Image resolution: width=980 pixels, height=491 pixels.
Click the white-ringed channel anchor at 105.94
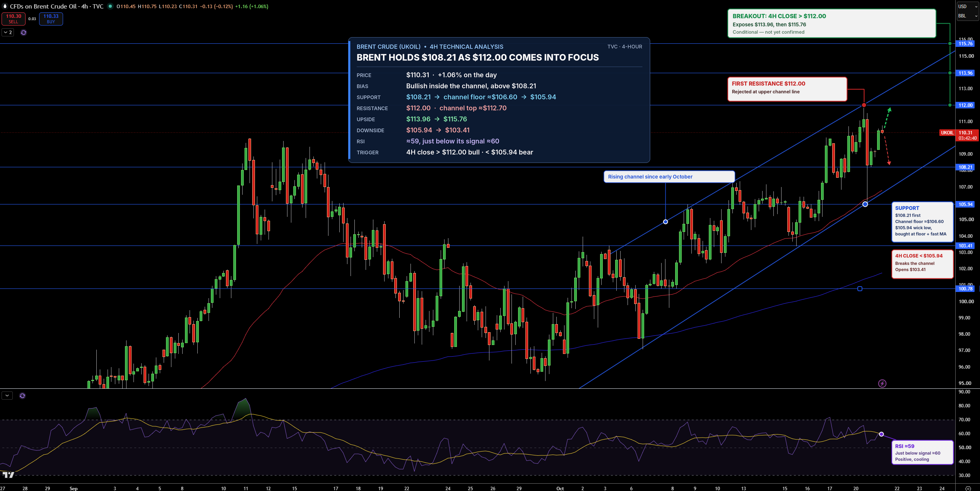(x=865, y=204)
